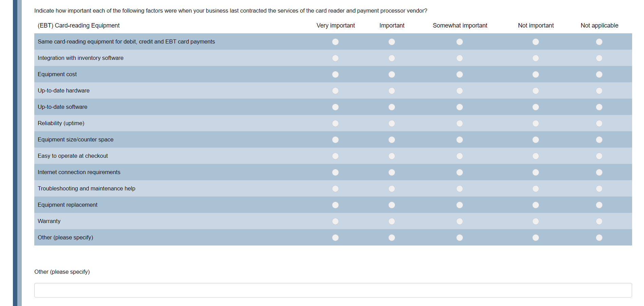Viewport: 644px width, 306px height.
Task: Mark Reliability (uptime) as Very important
Action: 335,123
